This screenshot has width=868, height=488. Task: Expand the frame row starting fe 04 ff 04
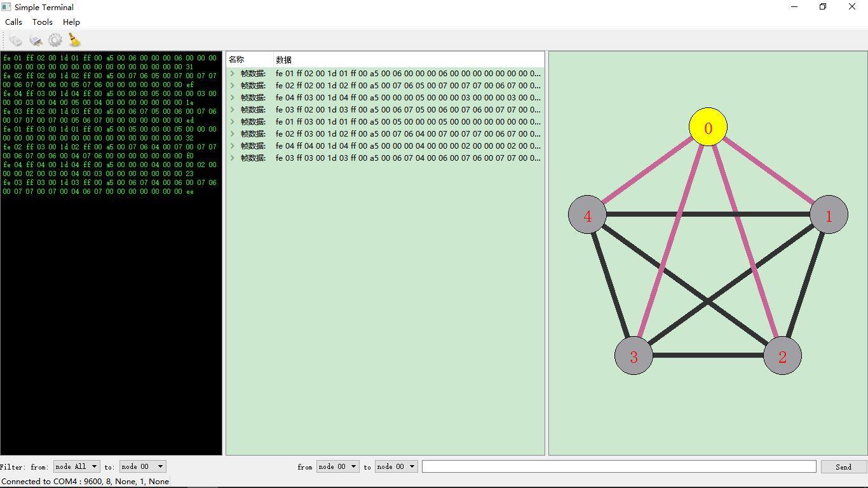coord(233,146)
